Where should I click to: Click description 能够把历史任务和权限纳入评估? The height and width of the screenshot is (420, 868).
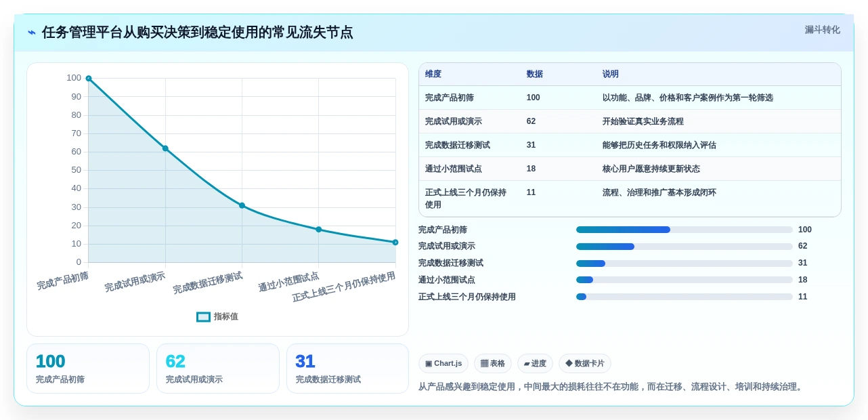point(659,145)
